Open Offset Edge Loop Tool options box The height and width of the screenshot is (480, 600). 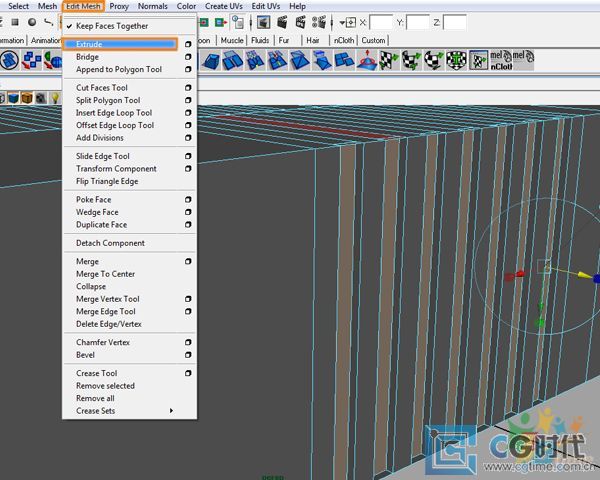point(188,125)
